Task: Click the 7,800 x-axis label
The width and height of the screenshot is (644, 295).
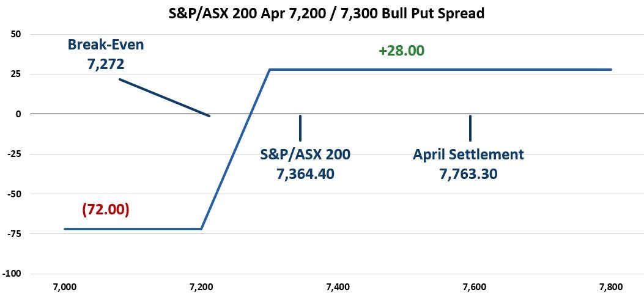Action: pyautogui.click(x=610, y=286)
